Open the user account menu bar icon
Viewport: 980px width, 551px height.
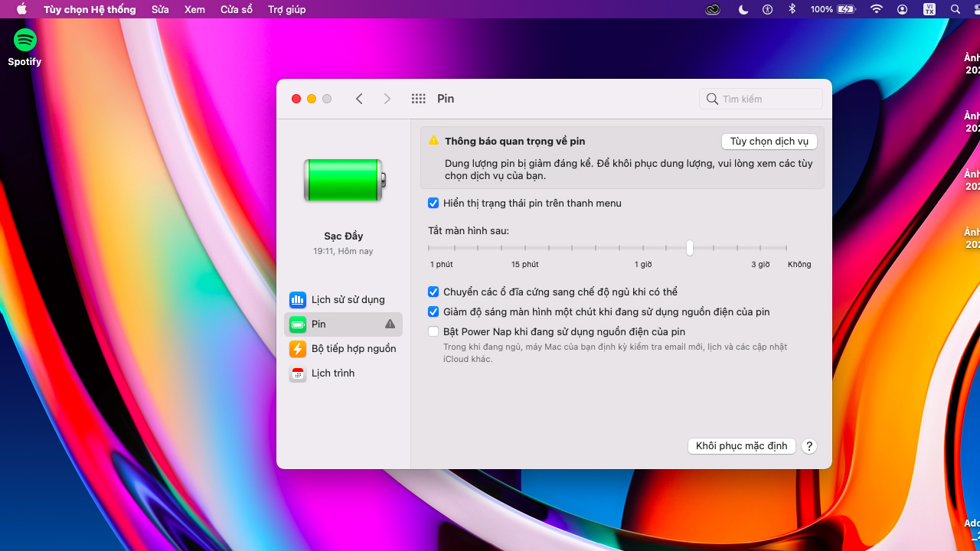pyautogui.click(x=903, y=9)
